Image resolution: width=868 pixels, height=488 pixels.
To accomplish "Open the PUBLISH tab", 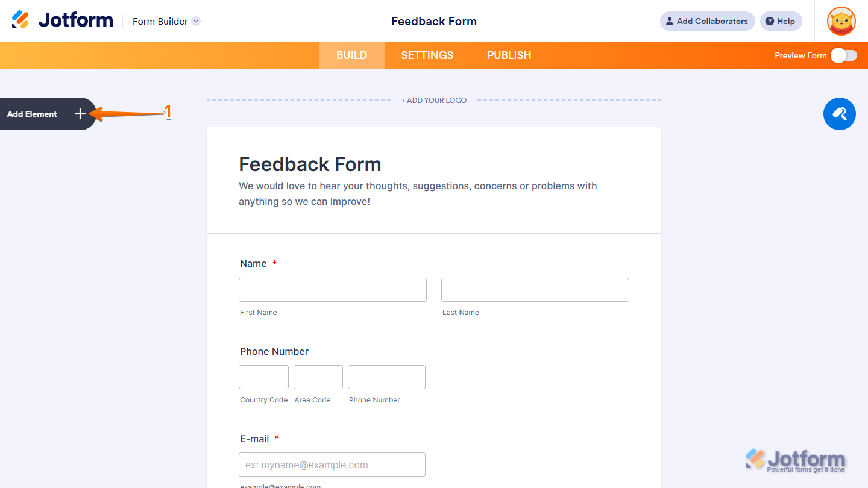I will coord(509,55).
